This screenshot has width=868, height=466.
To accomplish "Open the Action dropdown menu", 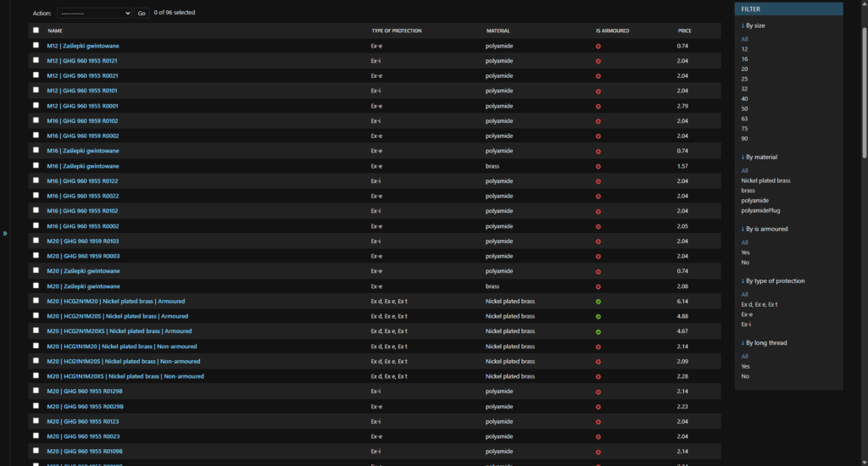I will click(x=94, y=14).
